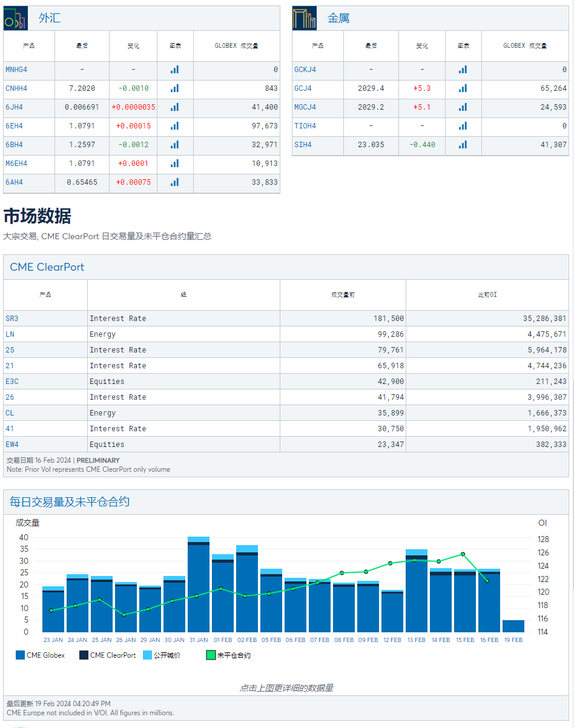The width and height of the screenshot is (574, 728).
Task: Open SIH4 product link
Action: [303, 145]
